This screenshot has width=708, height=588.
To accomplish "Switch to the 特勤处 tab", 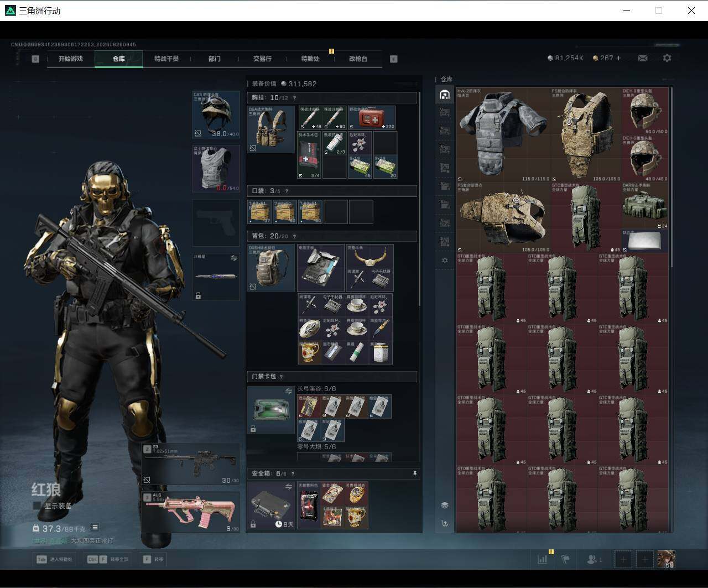I will (310, 59).
